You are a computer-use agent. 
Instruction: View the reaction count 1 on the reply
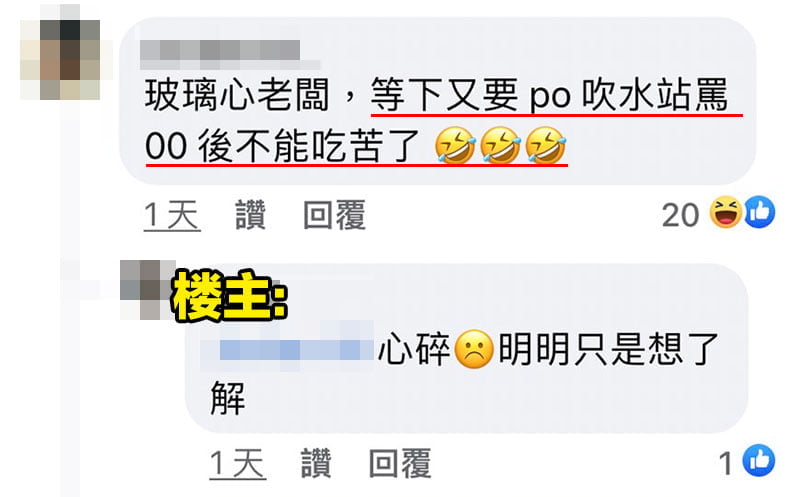click(726, 464)
